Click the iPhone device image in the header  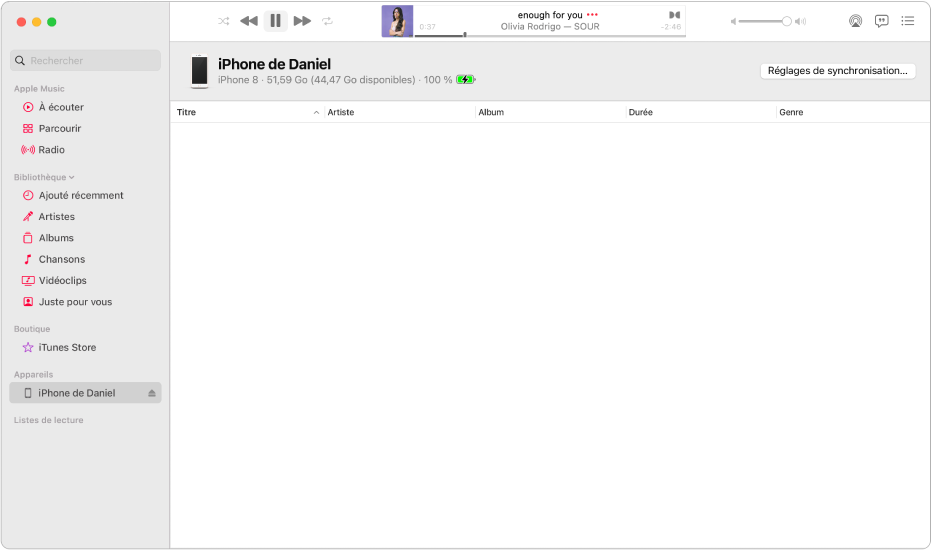click(200, 71)
